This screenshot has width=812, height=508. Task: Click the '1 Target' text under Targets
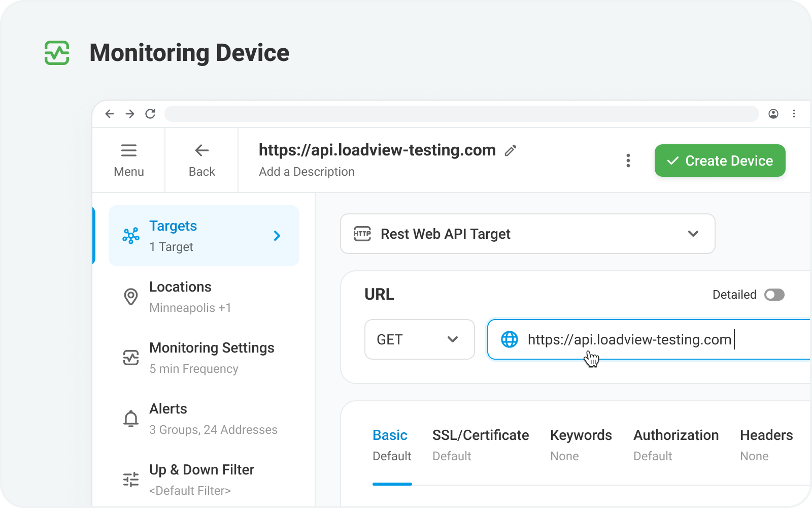171,247
